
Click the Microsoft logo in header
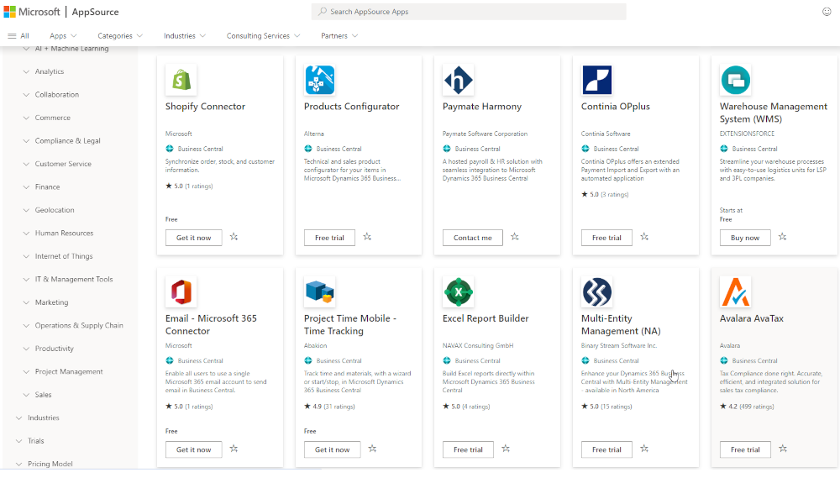[32, 12]
